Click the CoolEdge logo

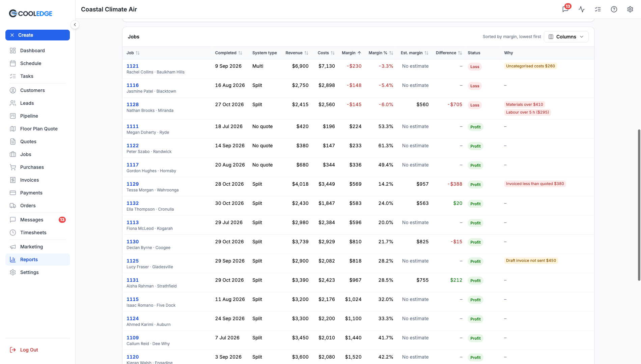tap(31, 13)
